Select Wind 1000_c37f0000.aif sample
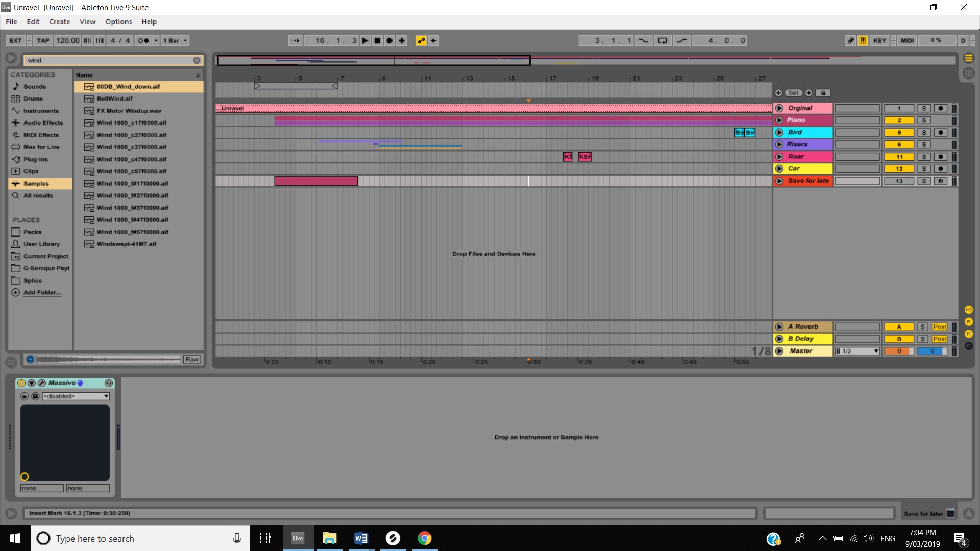This screenshot has height=551, width=980. (132, 147)
